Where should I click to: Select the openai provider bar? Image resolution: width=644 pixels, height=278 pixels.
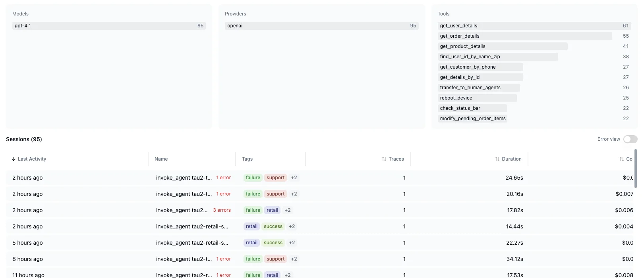[321, 26]
